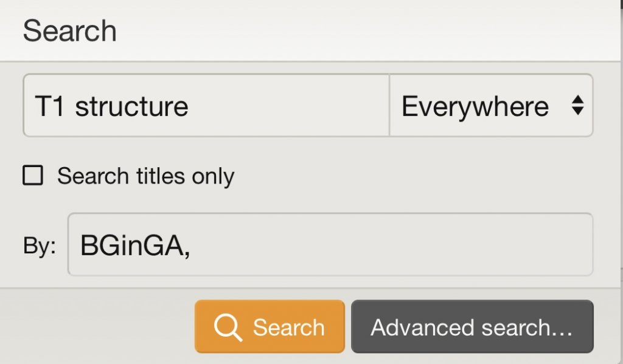This screenshot has width=623, height=364.
Task: Click the word Search on orange button
Action: 289,328
